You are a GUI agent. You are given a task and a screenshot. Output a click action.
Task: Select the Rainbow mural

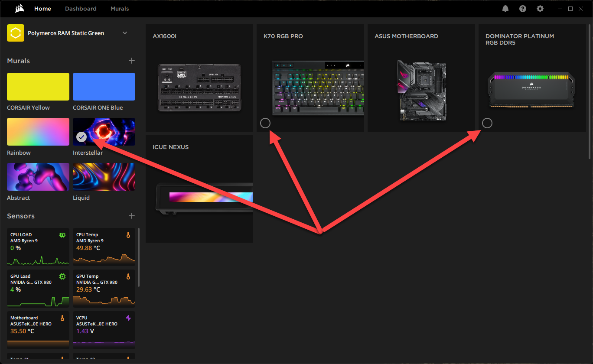coord(38,132)
